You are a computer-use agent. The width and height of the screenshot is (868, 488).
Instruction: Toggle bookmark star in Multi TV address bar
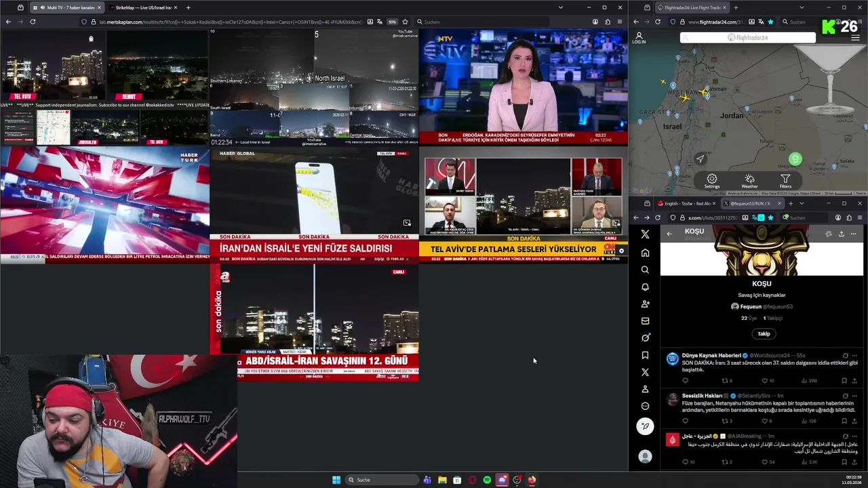pyautogui.click(x=405, y=22)
